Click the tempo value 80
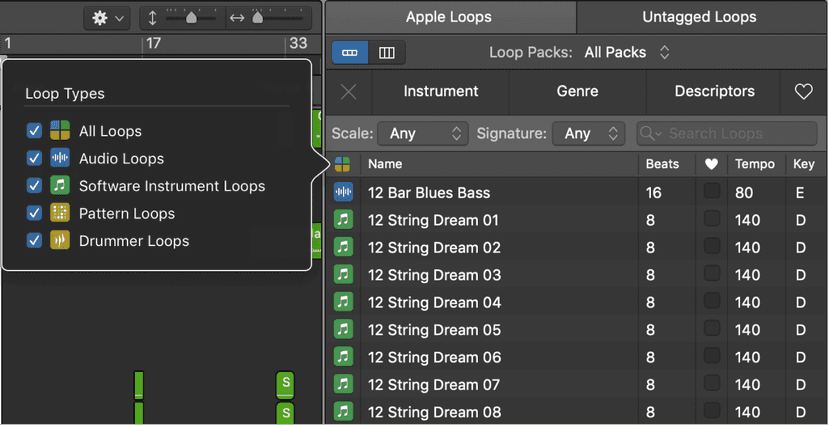Viewport: 828px width, 426px height. click(x=744, y=193)
